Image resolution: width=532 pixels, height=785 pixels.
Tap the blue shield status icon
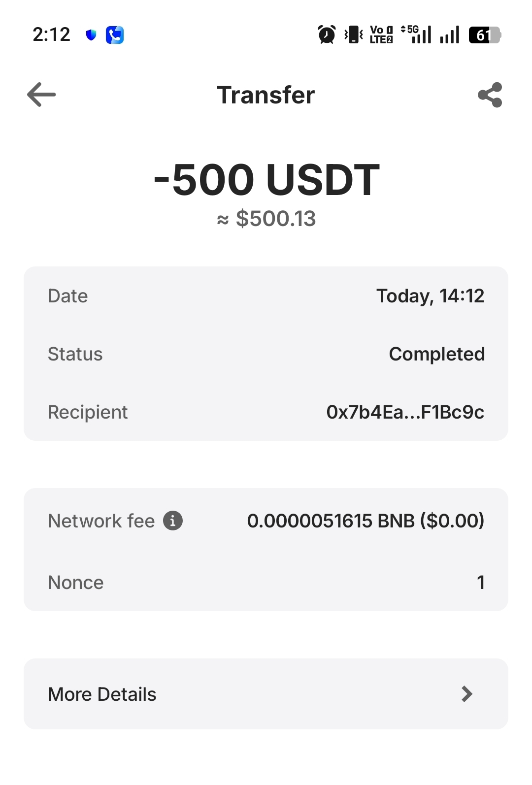coord(91,35)
